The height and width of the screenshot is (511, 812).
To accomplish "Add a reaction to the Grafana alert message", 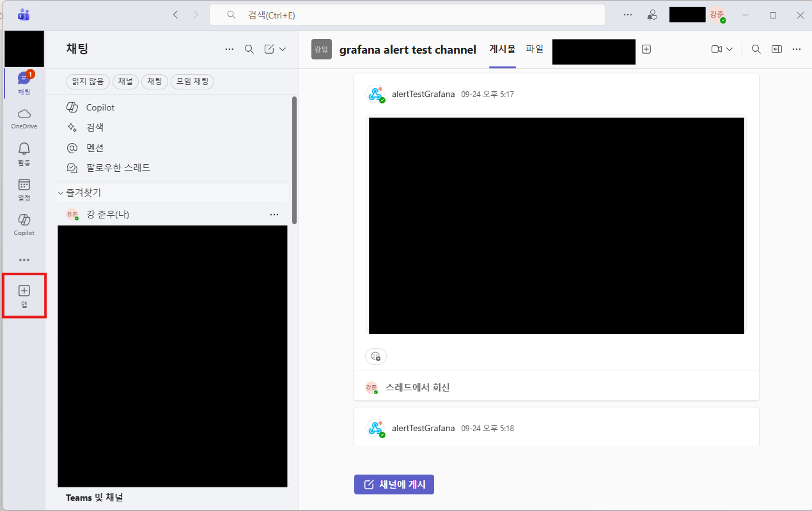I will coord(375,356).
